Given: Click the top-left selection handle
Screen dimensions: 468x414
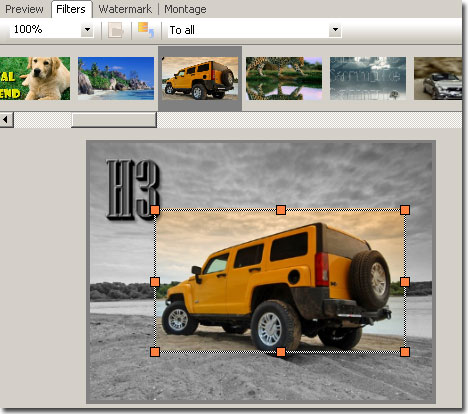Looking at the screenshot, I should (x=155, y=210).
